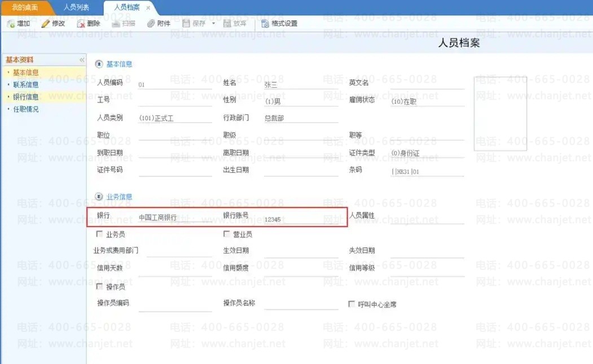Click the 保存 (Save) disk icon
The width and height of the screenshot is (593, 364).
(x=187, y=24)
